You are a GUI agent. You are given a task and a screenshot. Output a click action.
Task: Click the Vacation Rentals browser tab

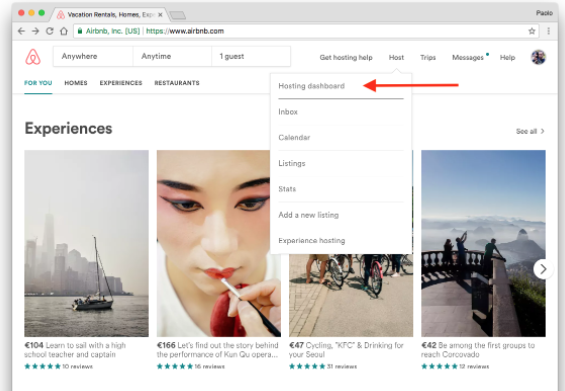coord(110,15)
